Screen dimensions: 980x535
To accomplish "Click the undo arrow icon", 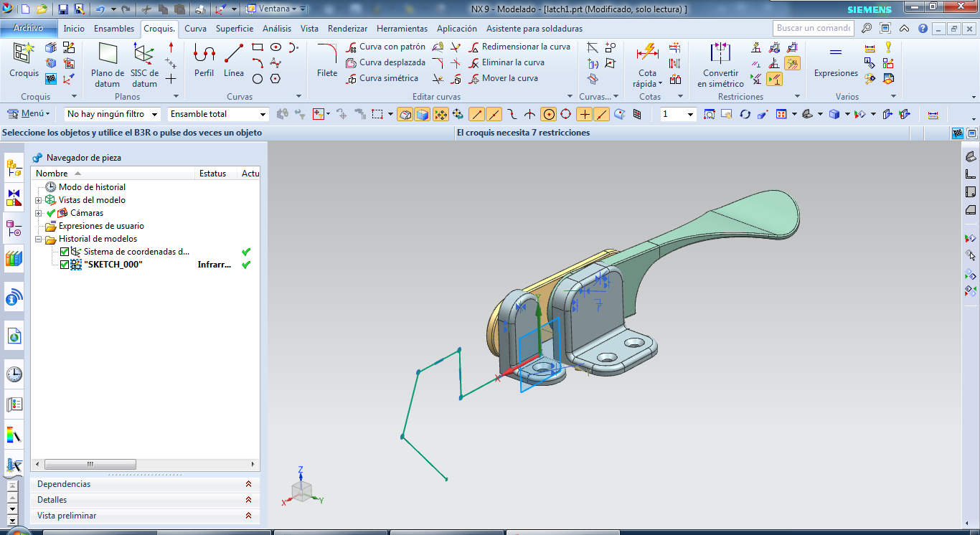I will (x=100, y=9).
